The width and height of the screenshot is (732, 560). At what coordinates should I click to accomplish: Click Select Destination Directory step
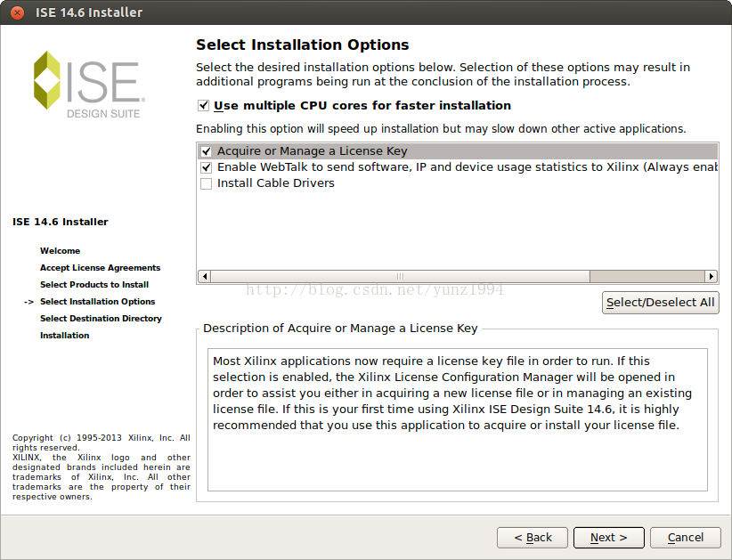tap(101, 318)
